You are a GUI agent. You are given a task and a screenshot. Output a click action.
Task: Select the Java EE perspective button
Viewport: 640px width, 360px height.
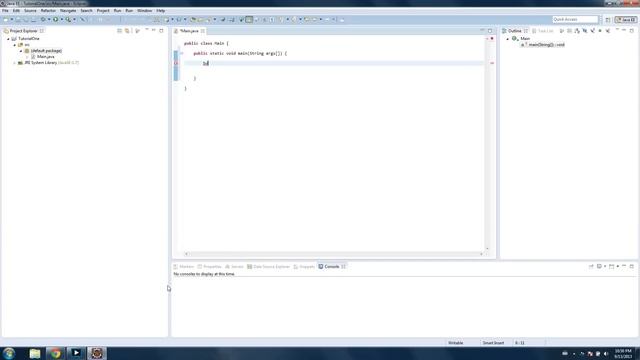[626, 20]
